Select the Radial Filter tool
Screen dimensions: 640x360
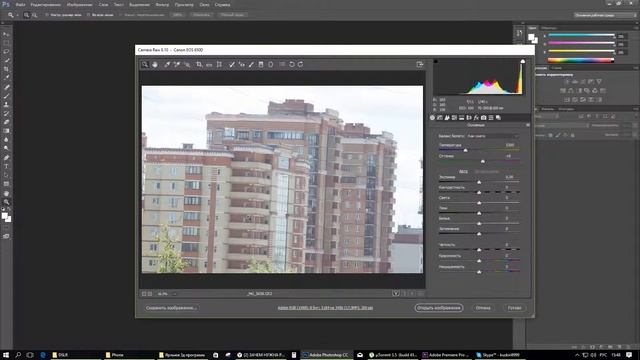(271, 64)
